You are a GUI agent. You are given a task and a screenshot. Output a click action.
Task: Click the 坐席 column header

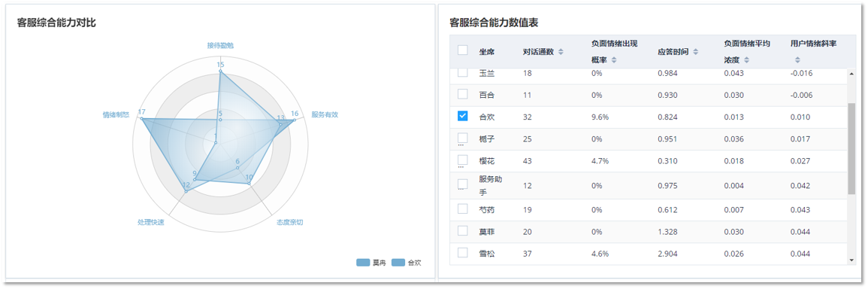tap(486, 52)
